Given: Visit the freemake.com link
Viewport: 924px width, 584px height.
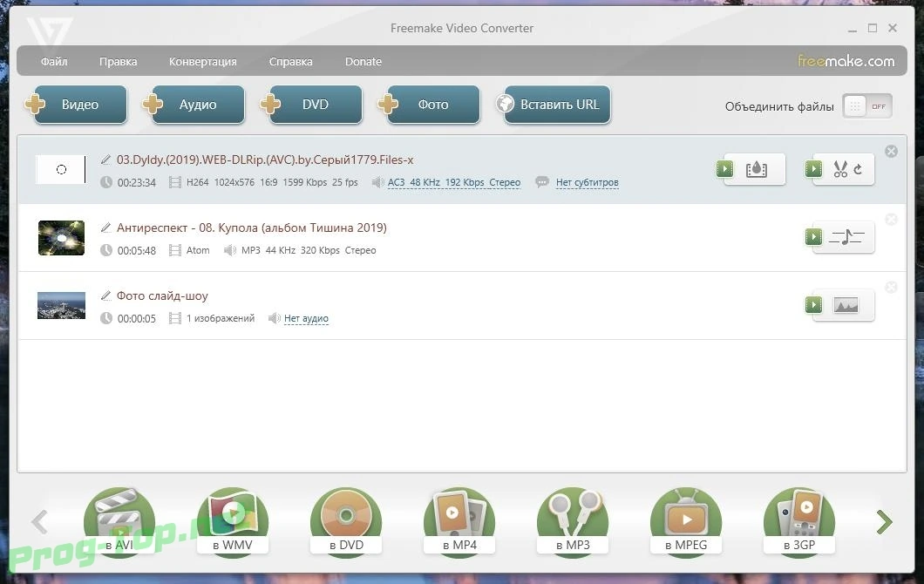Looking at the screenshot, I should click(x=846, y=61).
